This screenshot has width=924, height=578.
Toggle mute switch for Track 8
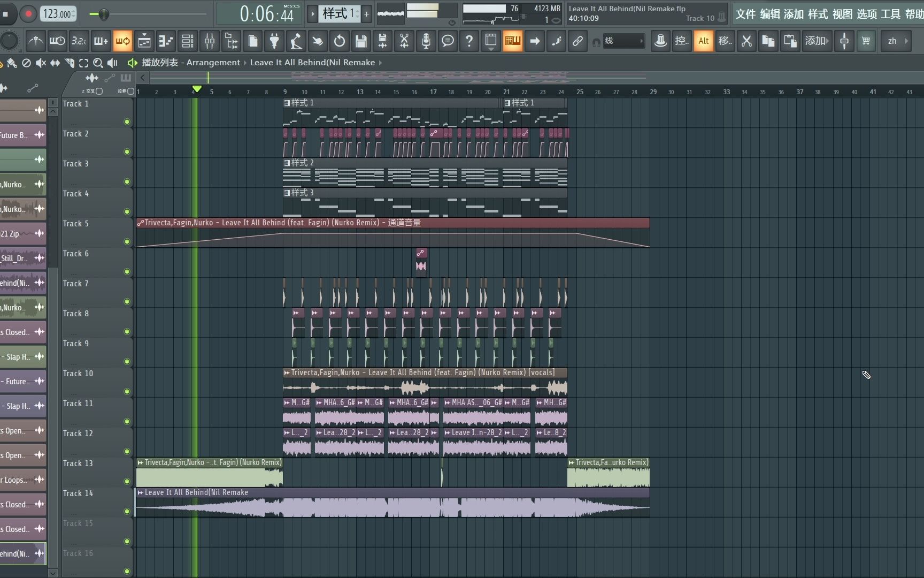(x=127, y=332)
